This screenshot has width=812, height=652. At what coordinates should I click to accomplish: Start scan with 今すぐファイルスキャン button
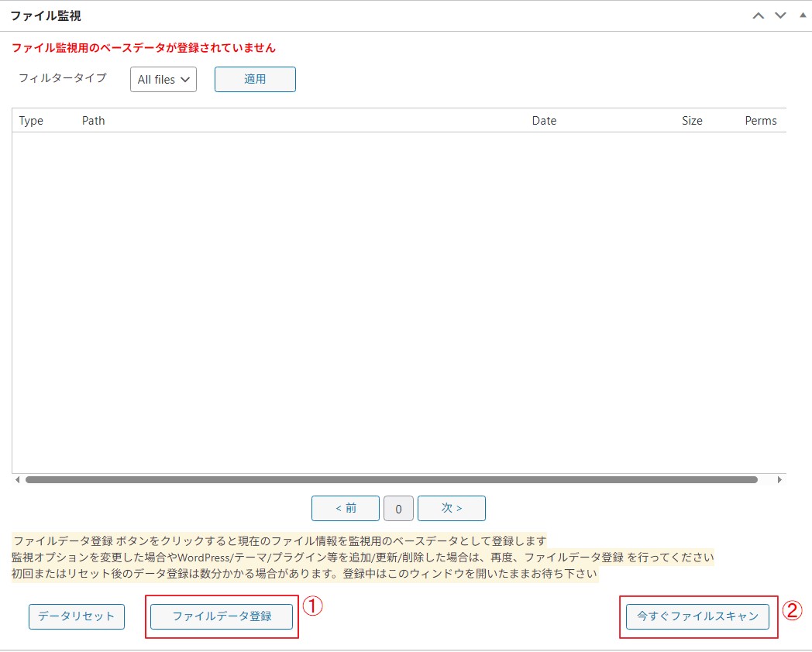(x=697, y=616)
